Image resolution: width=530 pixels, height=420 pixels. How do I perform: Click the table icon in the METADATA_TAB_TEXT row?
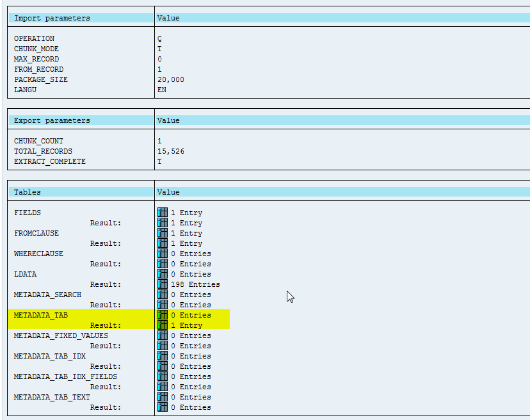pyautogui.click(x=163, y=397)
